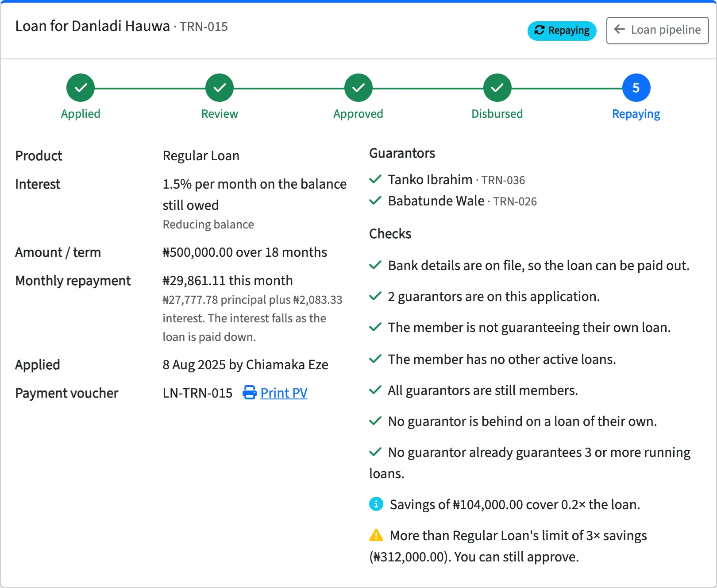This screenshot has width=717, height=588.
Task: Click the Applied step checkmark circle
Action: coord(81,88)
